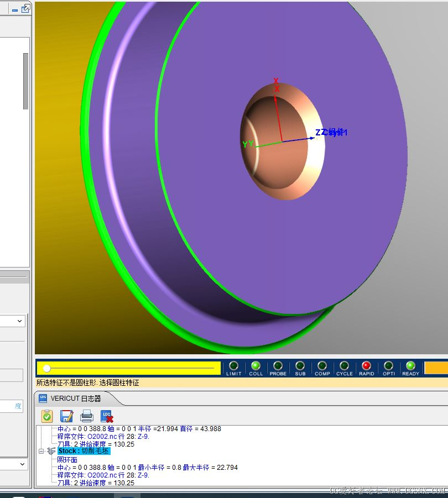Click the message 所选特征不是圆柱形. 选择圆柱特征

[x=88, y=382]
